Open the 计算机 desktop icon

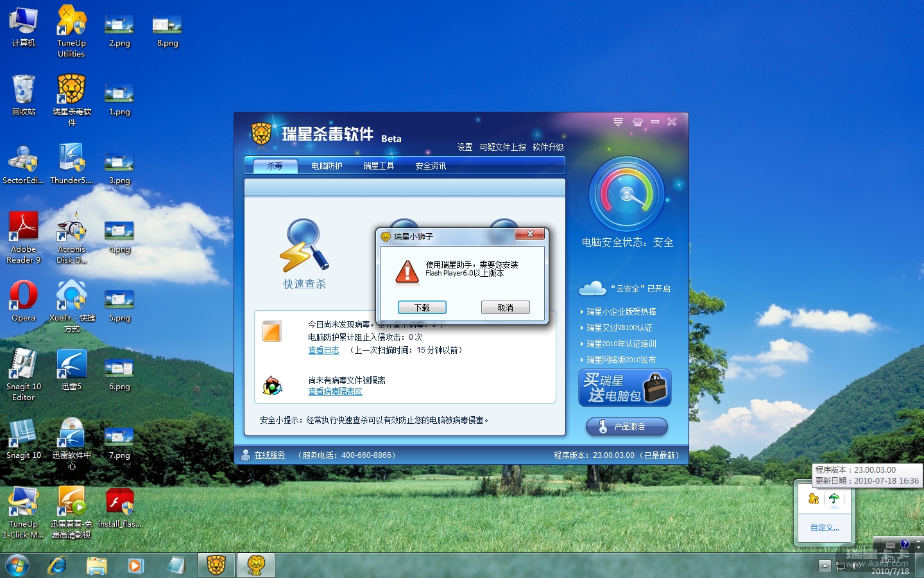(x=24, y=27)
